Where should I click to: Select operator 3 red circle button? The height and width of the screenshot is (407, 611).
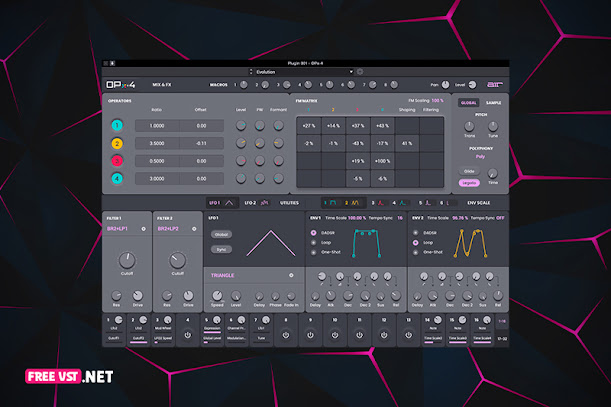(x=117, y=161)
